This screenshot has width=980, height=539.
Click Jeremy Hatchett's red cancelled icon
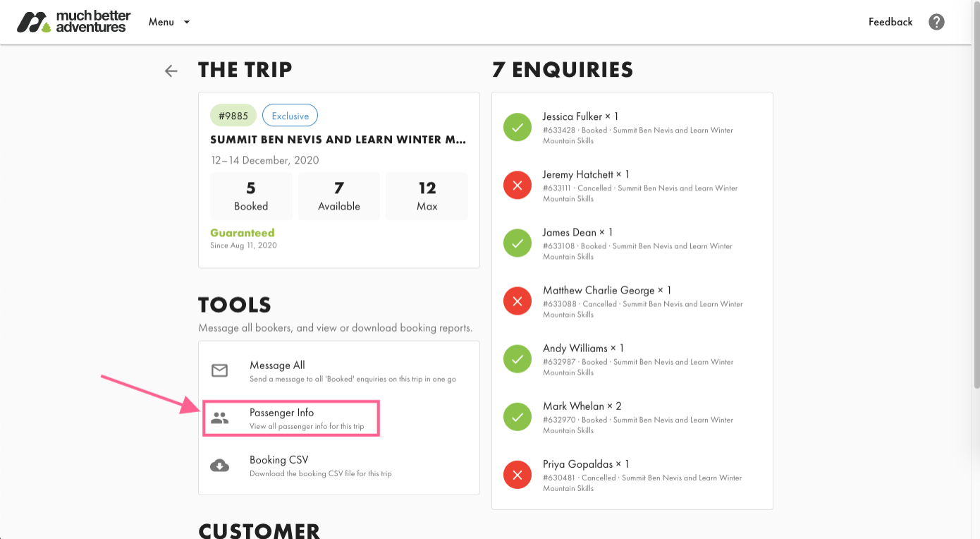click(x=517, y=186)
